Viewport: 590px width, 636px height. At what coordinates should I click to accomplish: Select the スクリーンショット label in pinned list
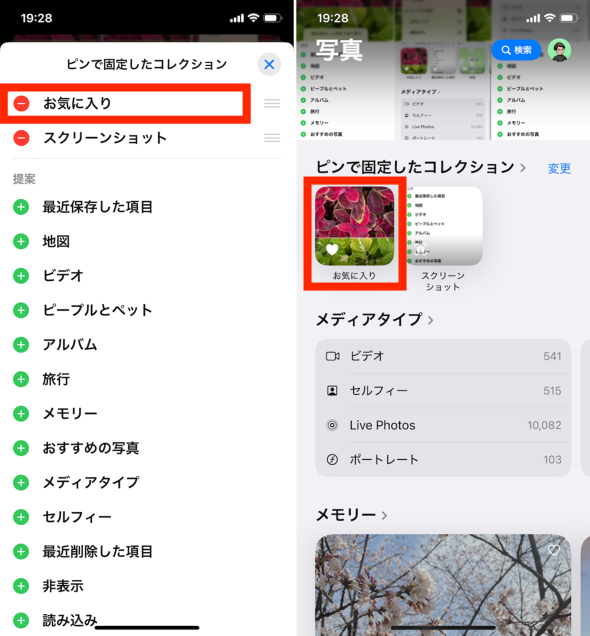pyautogui.click(x=105, y=138)
